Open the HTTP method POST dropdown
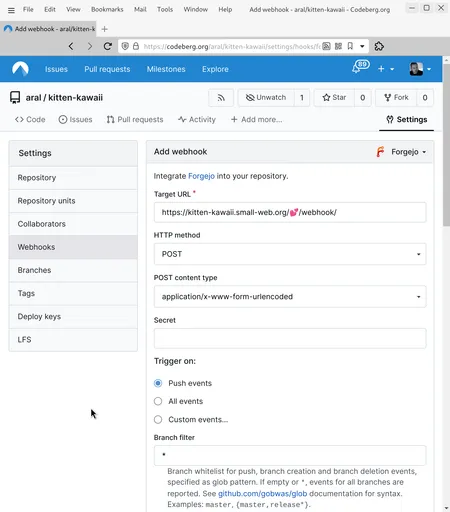450x512 pixels. coord(290,254)
